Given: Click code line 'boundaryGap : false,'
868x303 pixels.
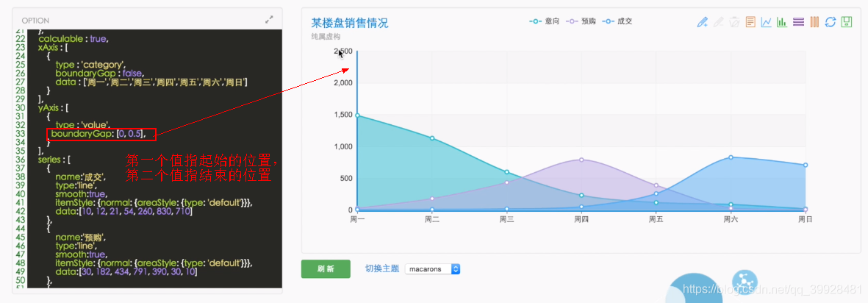Looking at the screenshot, I should coord(99,73).
